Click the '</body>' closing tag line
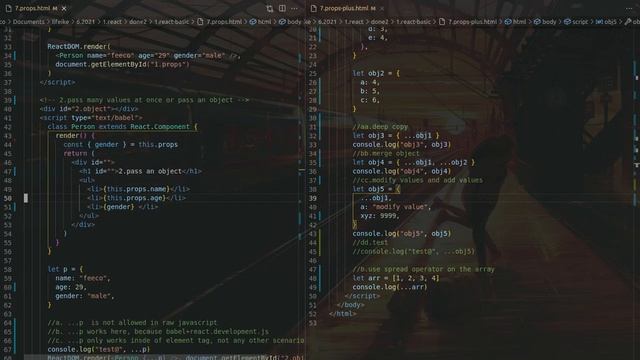The height and width of the screenshot is (360, 640). pyautogui.click(x=351, y=305)
